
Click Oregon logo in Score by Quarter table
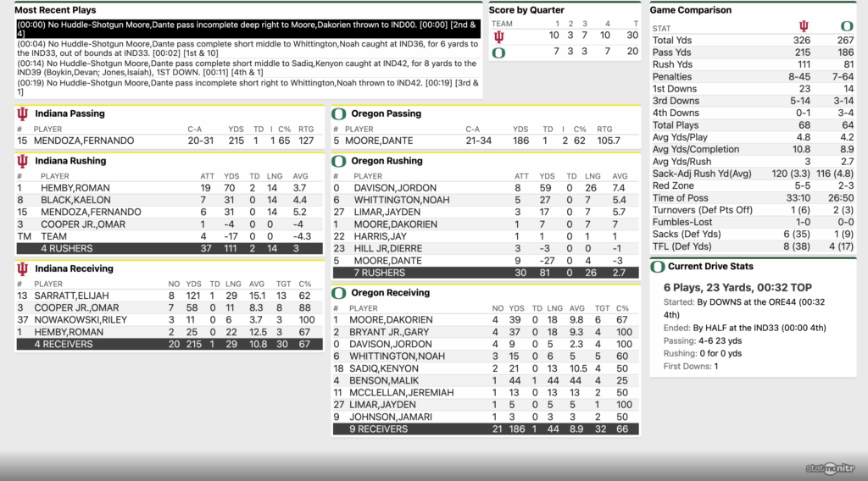pyautogui.click(x=498, y=53)
